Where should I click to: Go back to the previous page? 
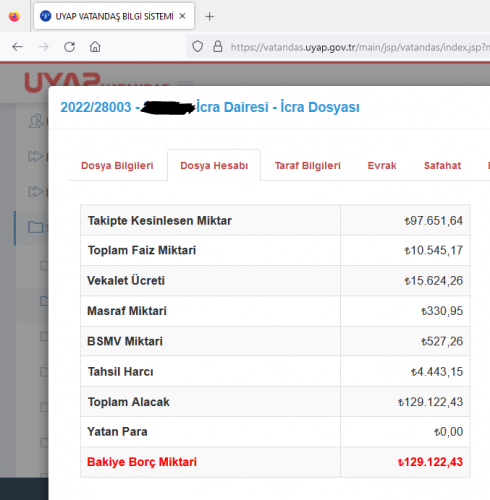(x=17, y=47)
